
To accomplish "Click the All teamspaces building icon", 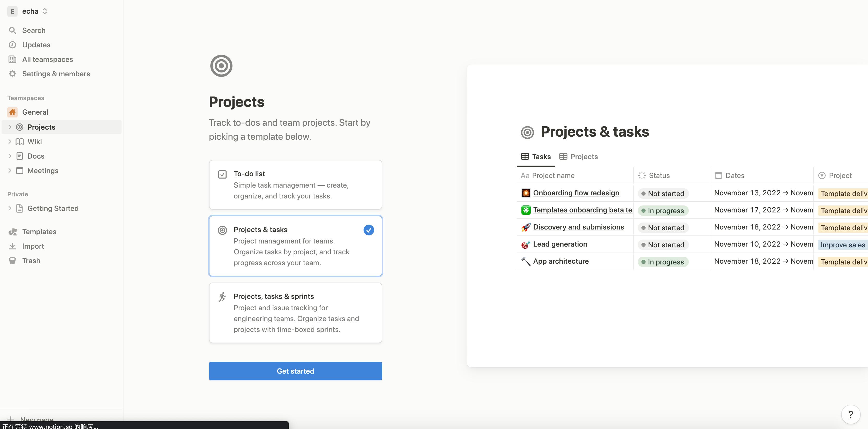I will click(12, 59).
